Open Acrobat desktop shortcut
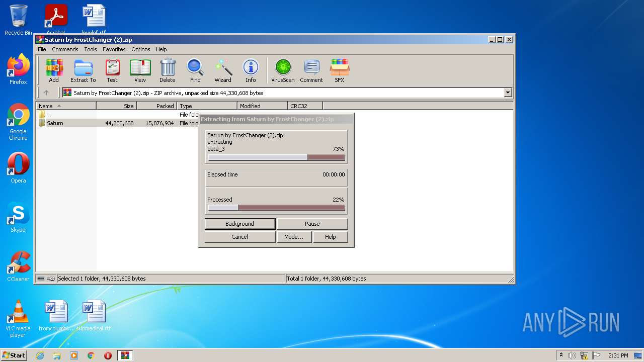Screen dimensions: 644x362 click(x=56, y=19)
